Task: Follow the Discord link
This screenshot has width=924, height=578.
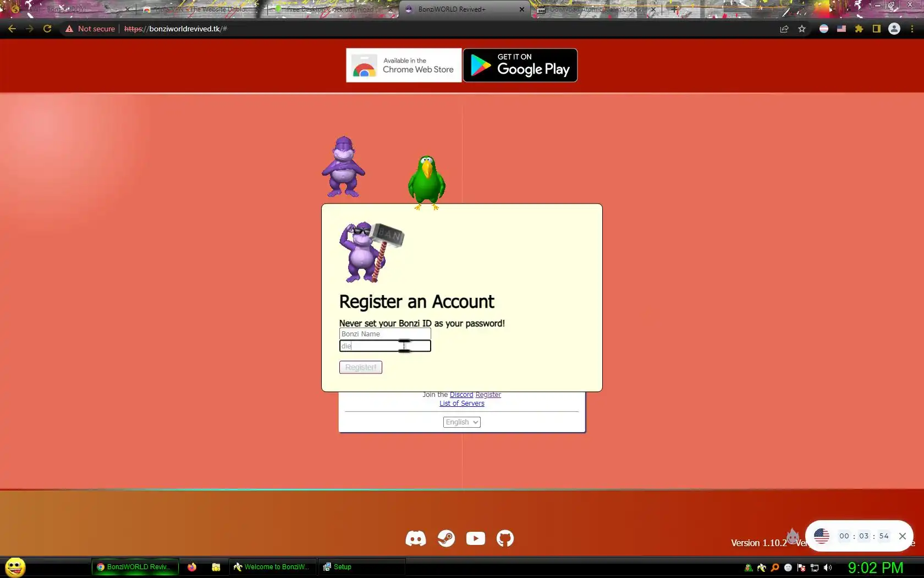Action: (x=461, y=395)
